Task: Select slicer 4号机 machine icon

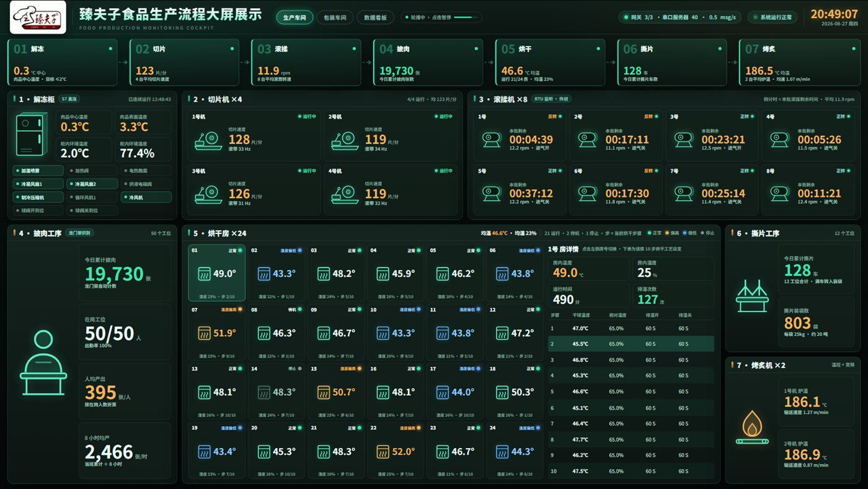Action: point(346,194)
